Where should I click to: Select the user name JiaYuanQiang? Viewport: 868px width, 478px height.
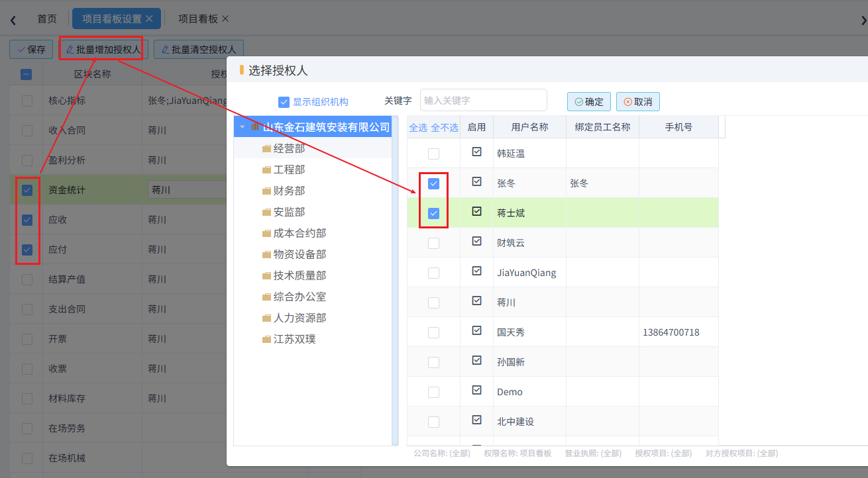527,273
